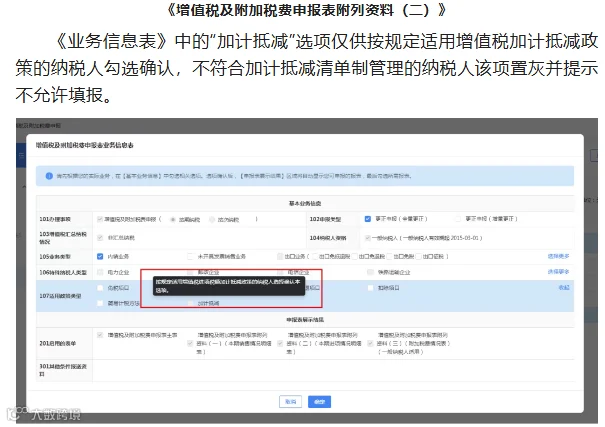605x427 pixels.
Task: Click the 取消 button
Action: point(290,402)
